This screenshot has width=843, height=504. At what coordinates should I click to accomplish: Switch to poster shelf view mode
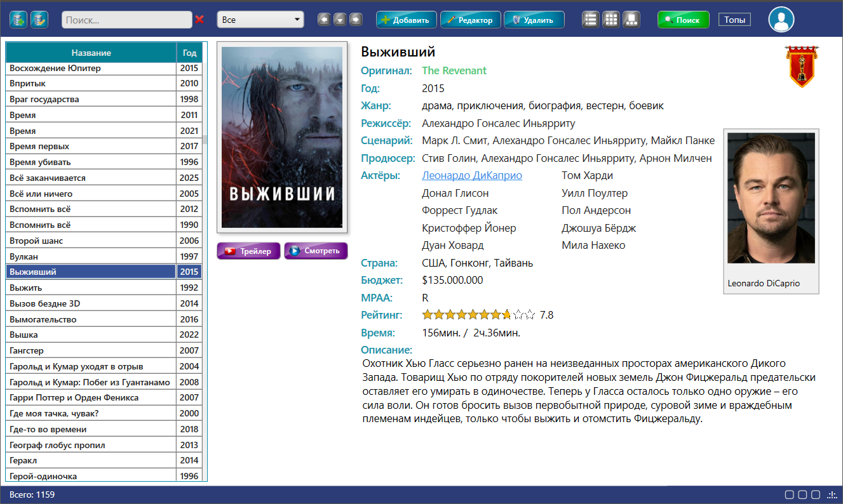coord(631,20)
